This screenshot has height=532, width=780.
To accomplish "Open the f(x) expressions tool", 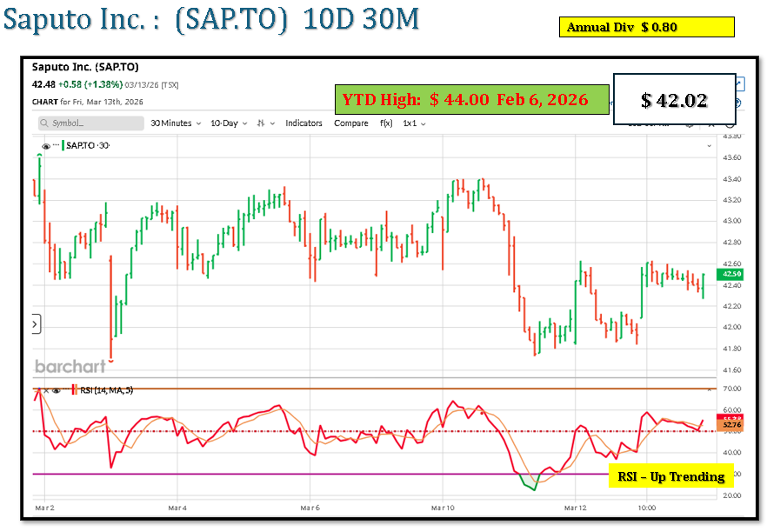I will click(x=386, y=123).
